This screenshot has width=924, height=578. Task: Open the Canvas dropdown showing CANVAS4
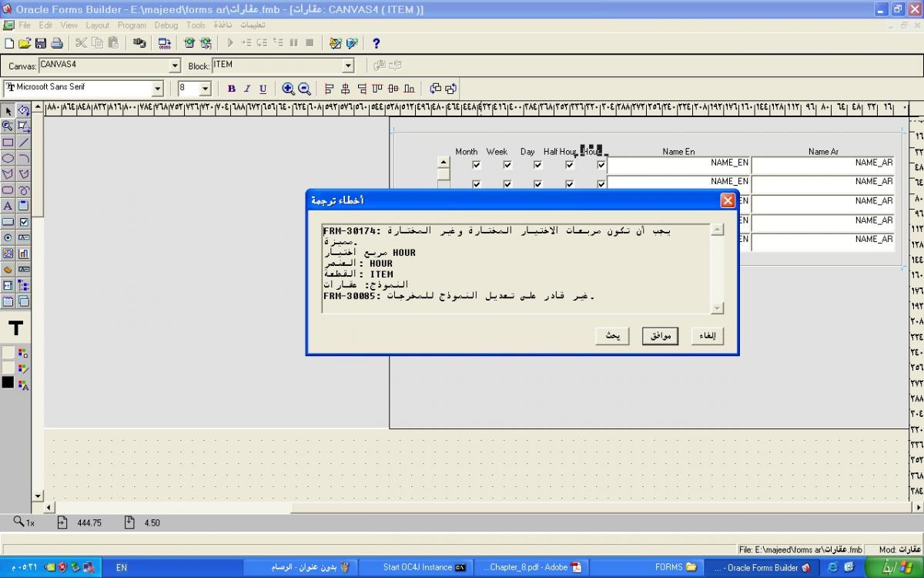coord(174,66)
